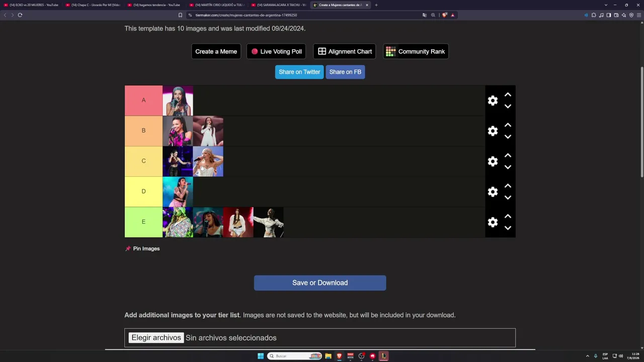Click Save or Download button
The width and height of the screenshot is (644, 362).
320,283
